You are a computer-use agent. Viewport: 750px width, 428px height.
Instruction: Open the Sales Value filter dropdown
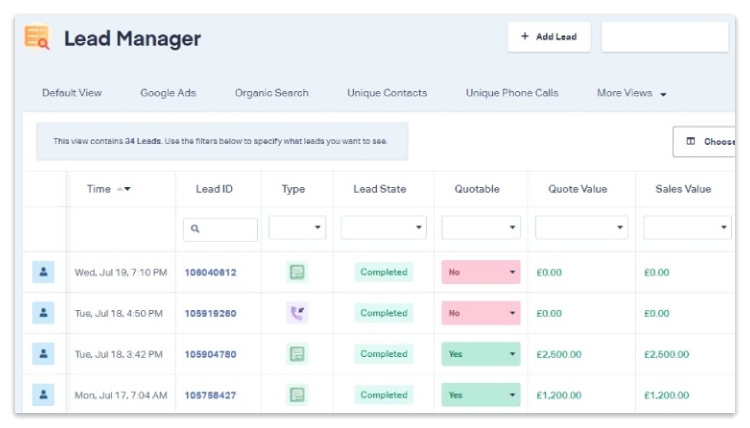(x=686, y=229)
